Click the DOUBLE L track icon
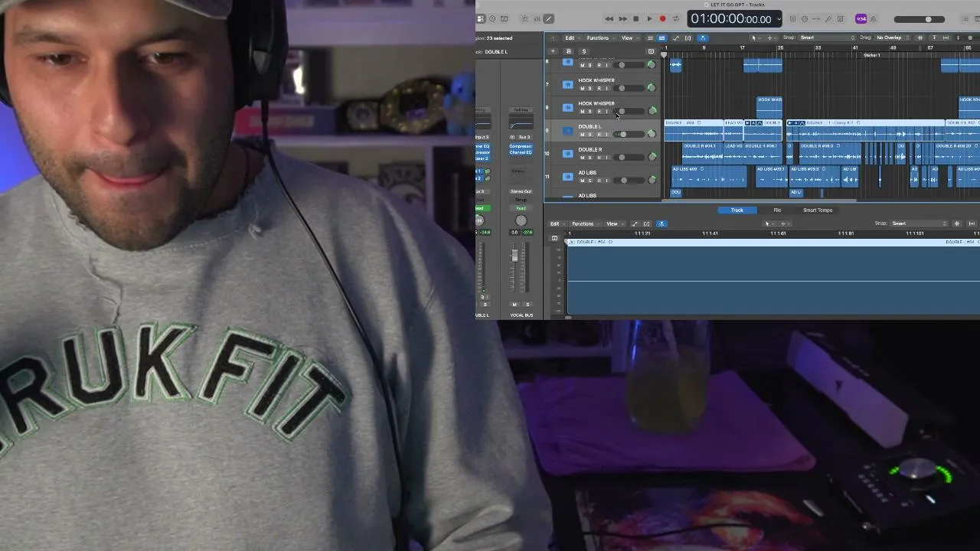This screenshot has width=980, height=551. pos(567,131)
